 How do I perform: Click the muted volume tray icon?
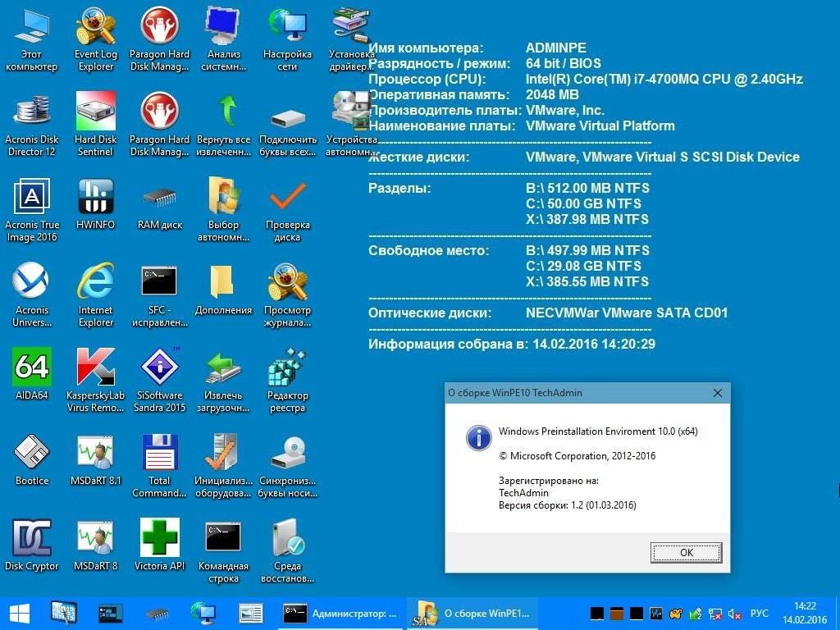pos(734,614)
